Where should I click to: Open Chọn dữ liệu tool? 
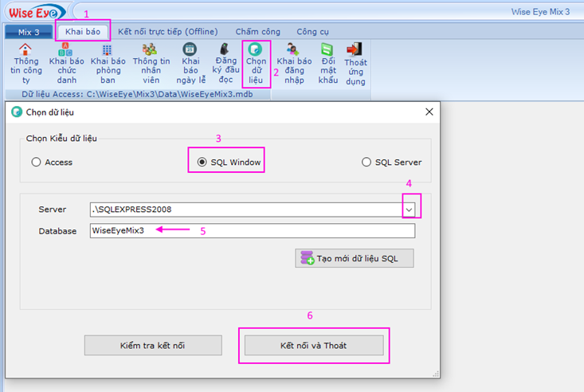tap(256, 49)
